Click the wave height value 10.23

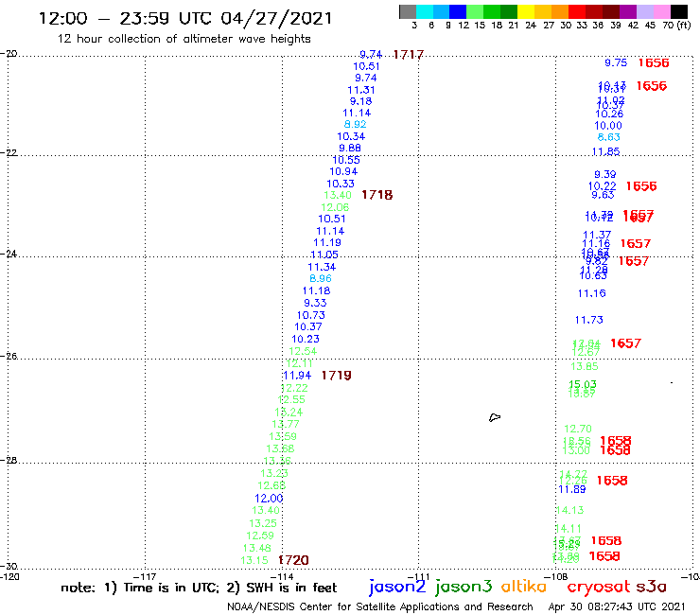(306, 339)
